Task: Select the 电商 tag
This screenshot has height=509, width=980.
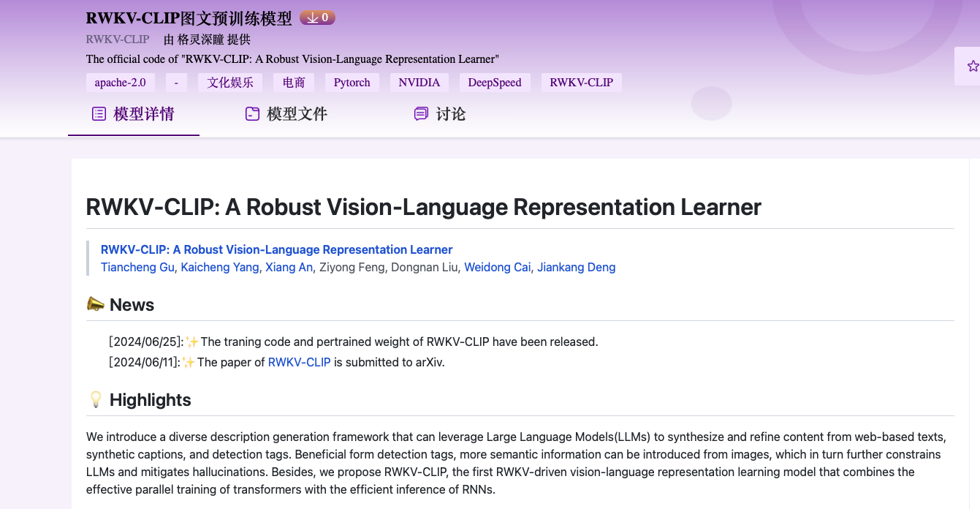Action: click(294, 83)
